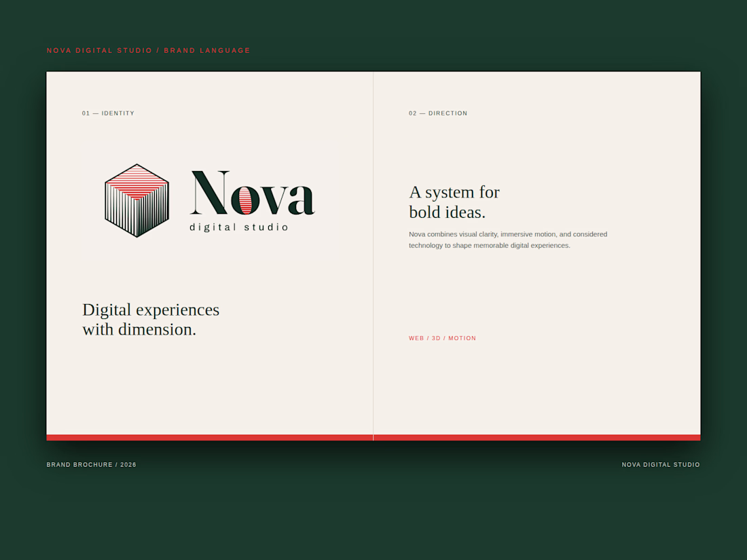Screen dimensions: 747x560
Task: Select the 'NOVA DIGITAL STUDIO / BRAND LANGUAGE' header
Action: click(x=148, y=50)
